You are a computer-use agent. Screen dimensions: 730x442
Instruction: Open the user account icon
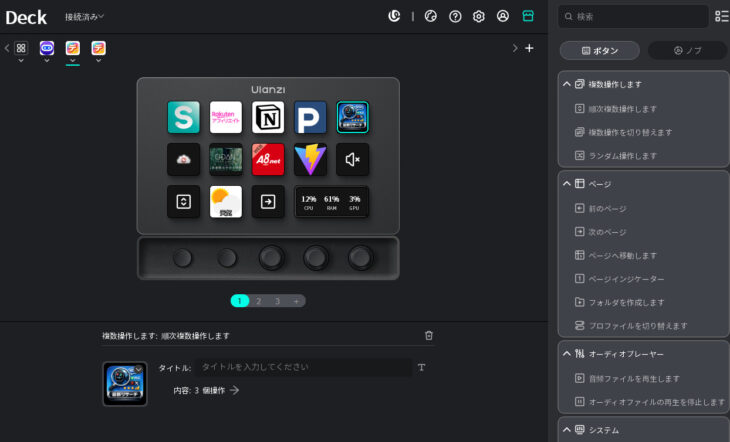point(503,16)
